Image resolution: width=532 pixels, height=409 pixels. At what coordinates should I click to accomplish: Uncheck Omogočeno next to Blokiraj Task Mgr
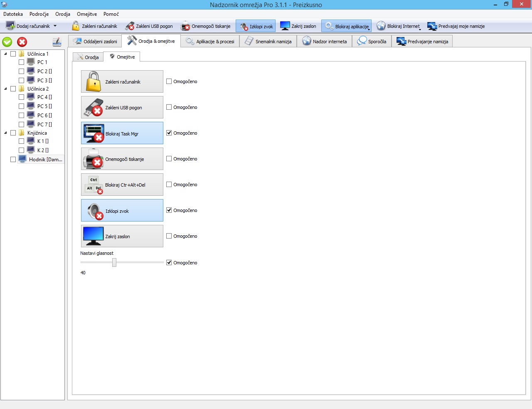click(169, 133)
